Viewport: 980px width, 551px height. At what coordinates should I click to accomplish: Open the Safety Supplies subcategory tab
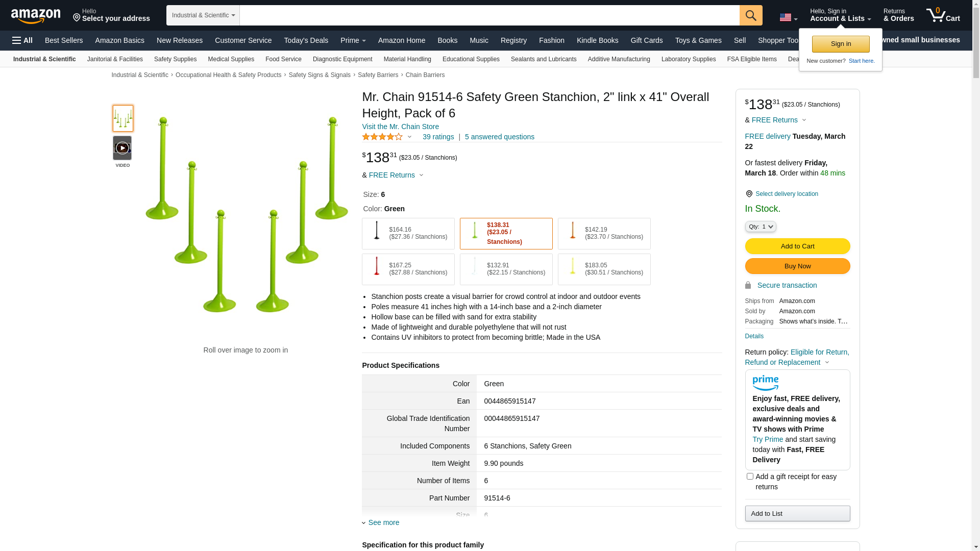(x=175, y=59)
